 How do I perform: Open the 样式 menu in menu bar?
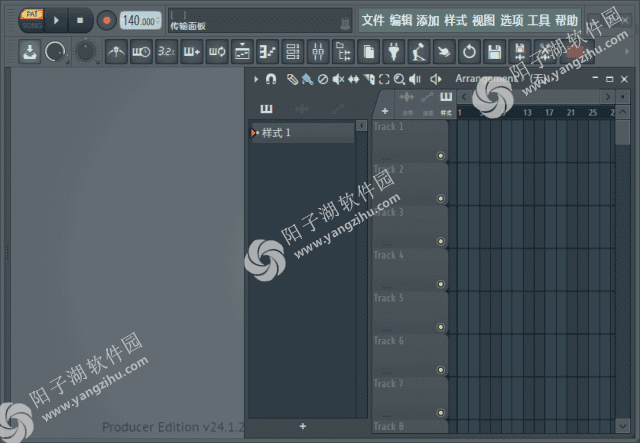coord(455,20)
